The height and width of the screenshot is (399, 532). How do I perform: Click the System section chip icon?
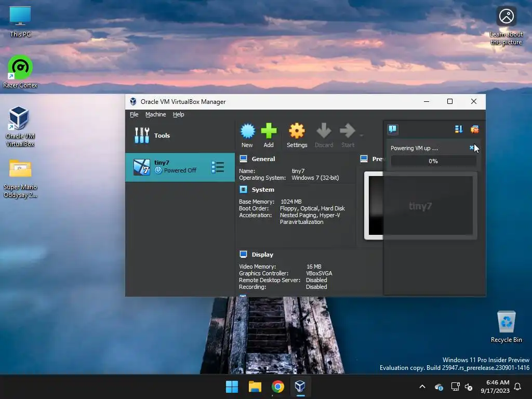243,189
